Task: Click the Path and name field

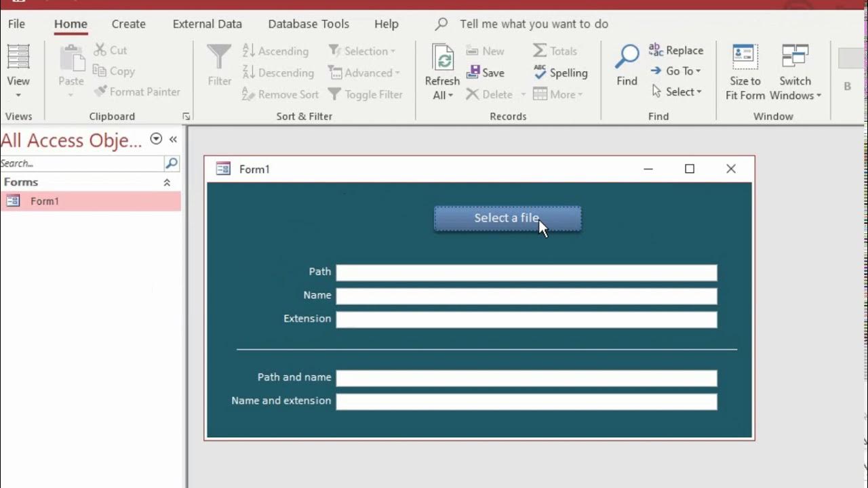Action: click(x=526, y=378)
